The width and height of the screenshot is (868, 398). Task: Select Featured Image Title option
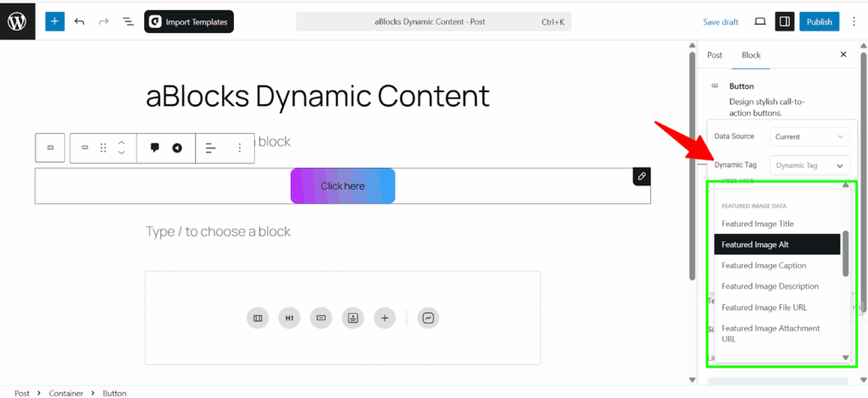(777, 224)
